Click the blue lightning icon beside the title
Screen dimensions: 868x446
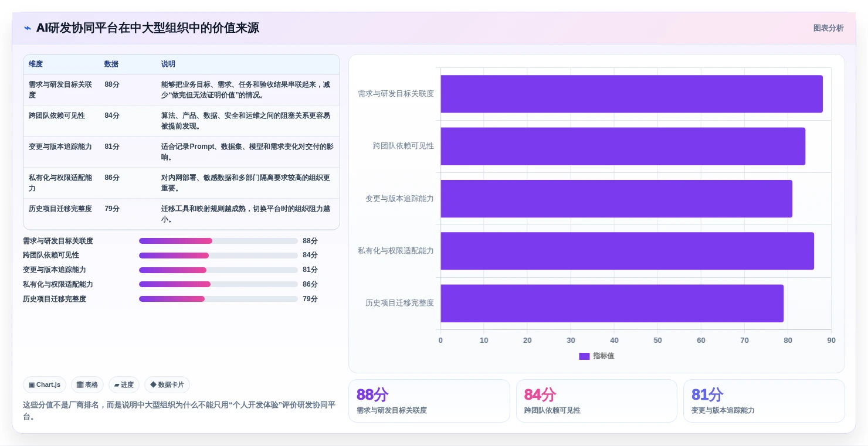click(x=28, y=28)
